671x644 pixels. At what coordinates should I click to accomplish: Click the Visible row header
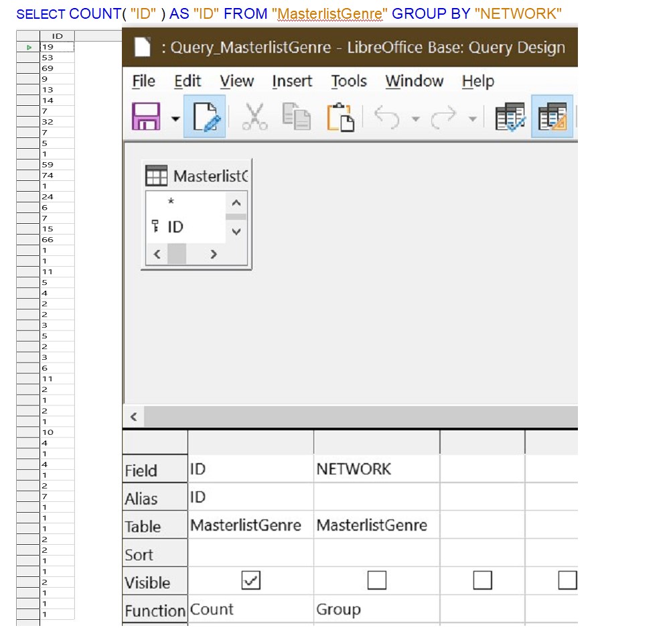tap(155, 582)
